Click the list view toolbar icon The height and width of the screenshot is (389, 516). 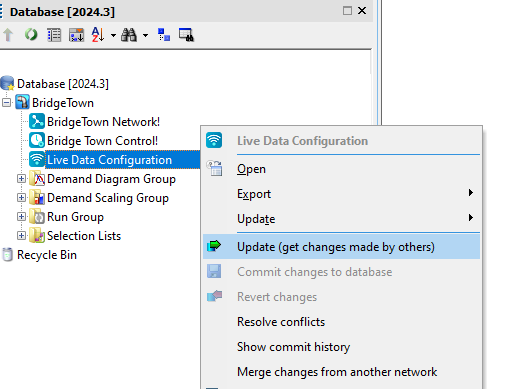pos(54,35)
